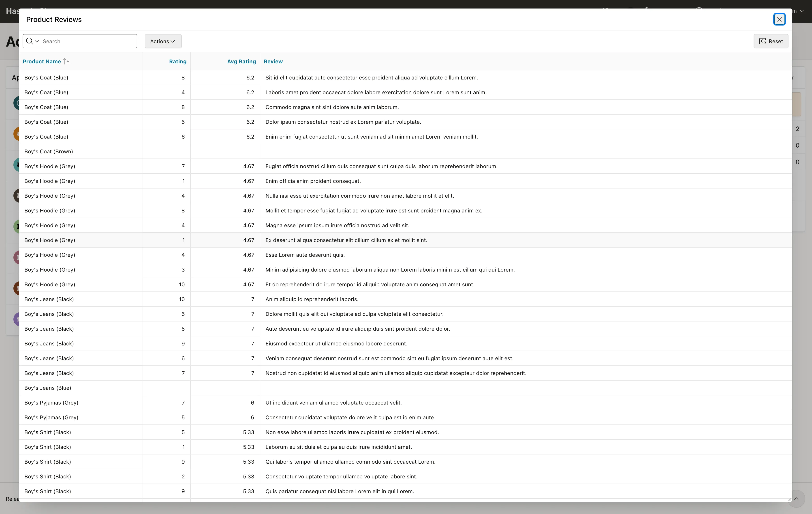This screenshot has width=812, height=514.
Task: Click review text 'Enim officia anim proident consequat.'
Action: [313, 181]
